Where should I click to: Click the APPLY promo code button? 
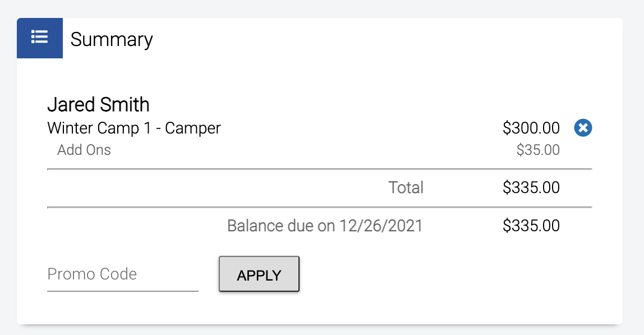click(x=259, y=274)
